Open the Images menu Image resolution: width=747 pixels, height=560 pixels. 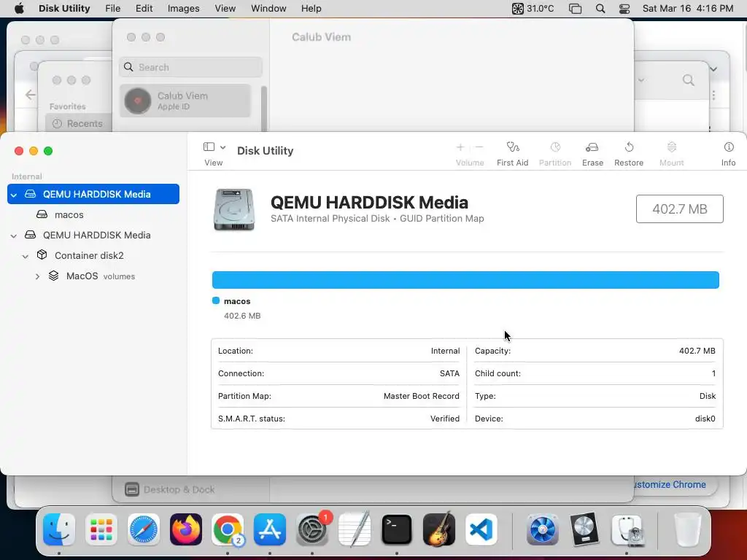coord(183,9)
